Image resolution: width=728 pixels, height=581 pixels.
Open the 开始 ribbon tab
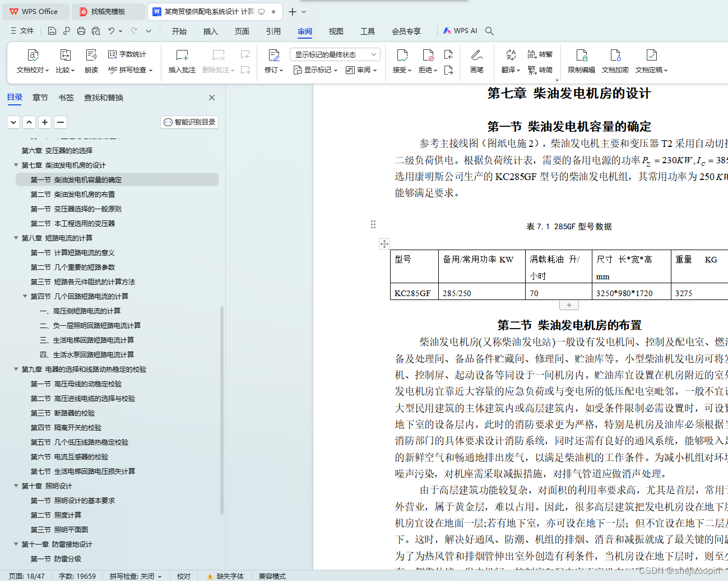[179, 31]
